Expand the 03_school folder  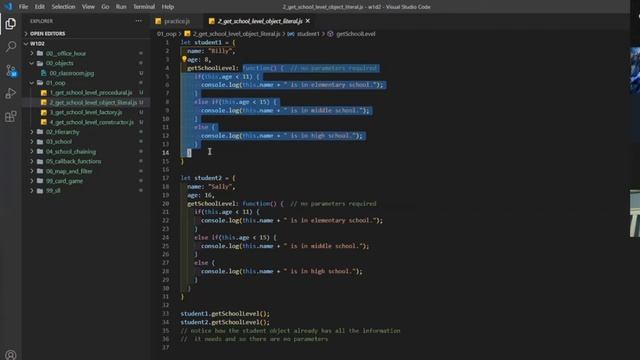tap(86, 142)
